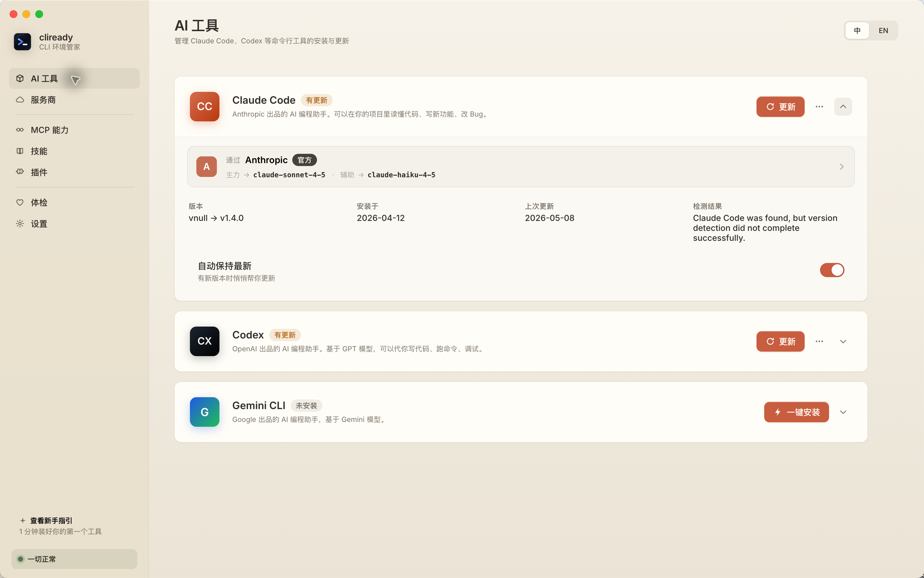Image resolution: width=924 pixels, height=578 pixels.
Task: Click the refresh icon inside Codex 更新 button
Action: 770,341
